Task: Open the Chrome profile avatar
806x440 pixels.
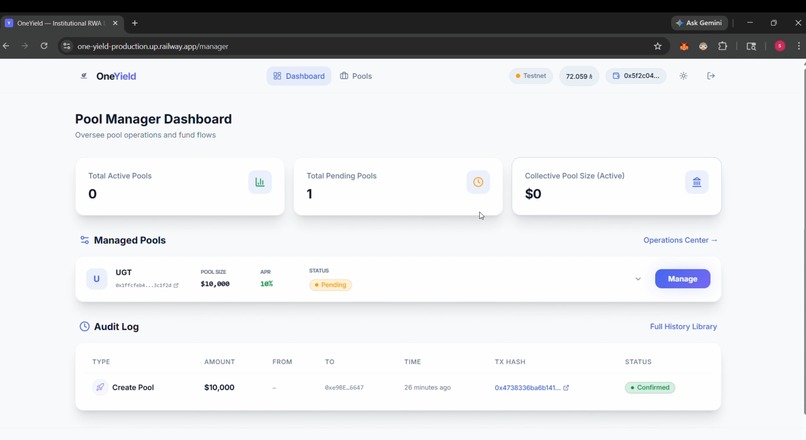Action: (780, 46)
